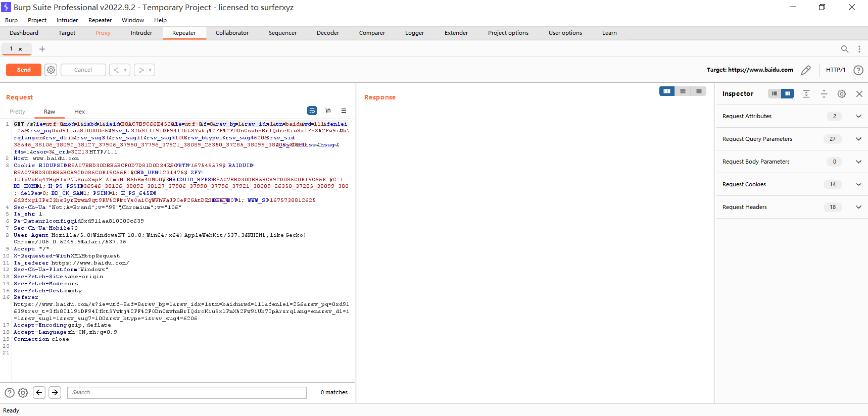Open request editor hamburger options menu
The image size is (868, 416).
344,111
